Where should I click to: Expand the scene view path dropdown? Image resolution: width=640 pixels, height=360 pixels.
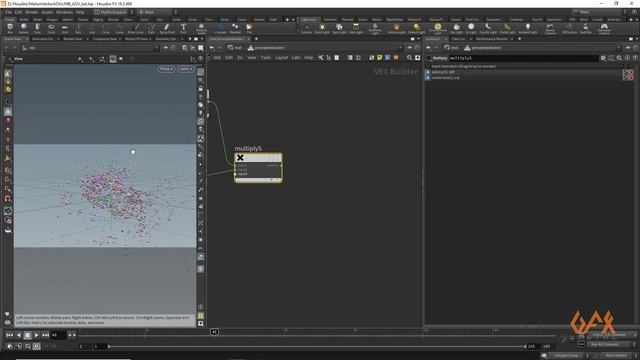click(x=156, y=48)
